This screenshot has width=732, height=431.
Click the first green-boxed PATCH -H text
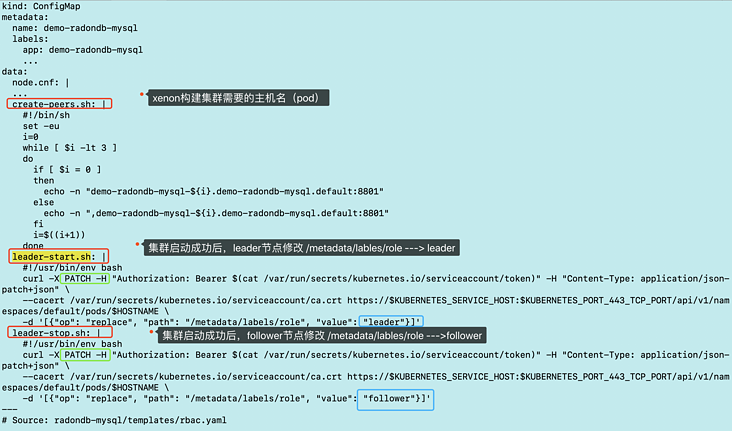coord(85,278)
